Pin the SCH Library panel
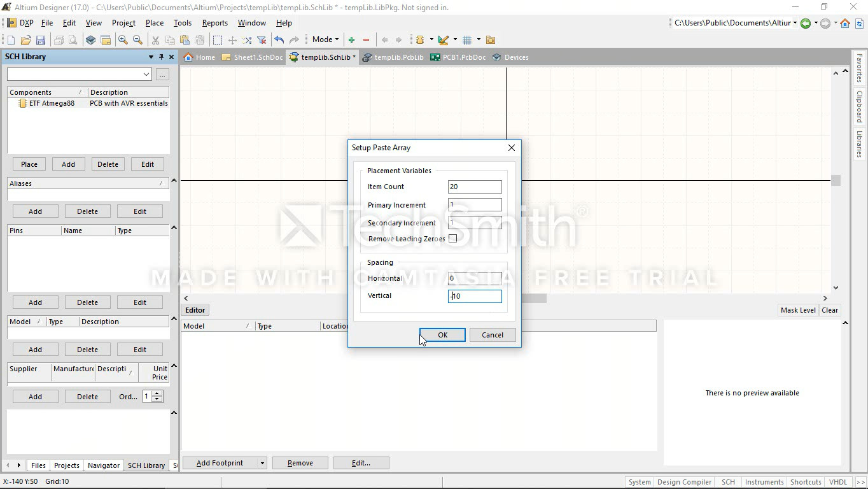 point(161,57)
